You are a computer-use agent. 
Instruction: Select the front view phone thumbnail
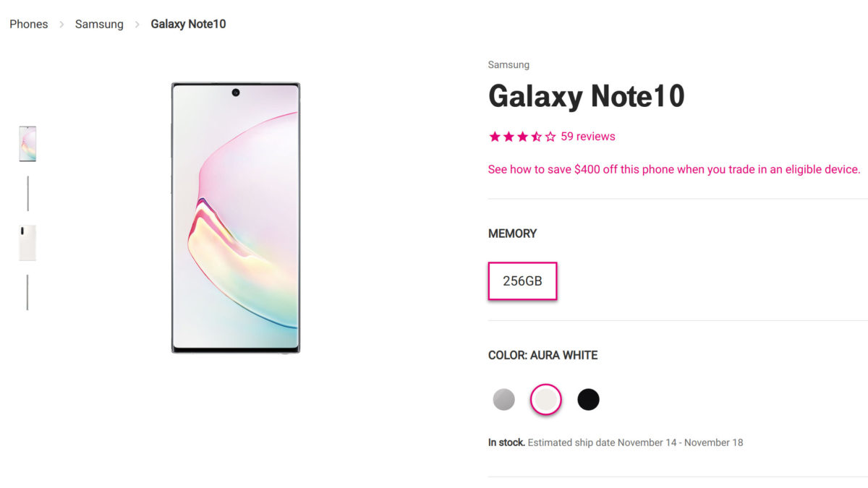(x=27, y=144)
